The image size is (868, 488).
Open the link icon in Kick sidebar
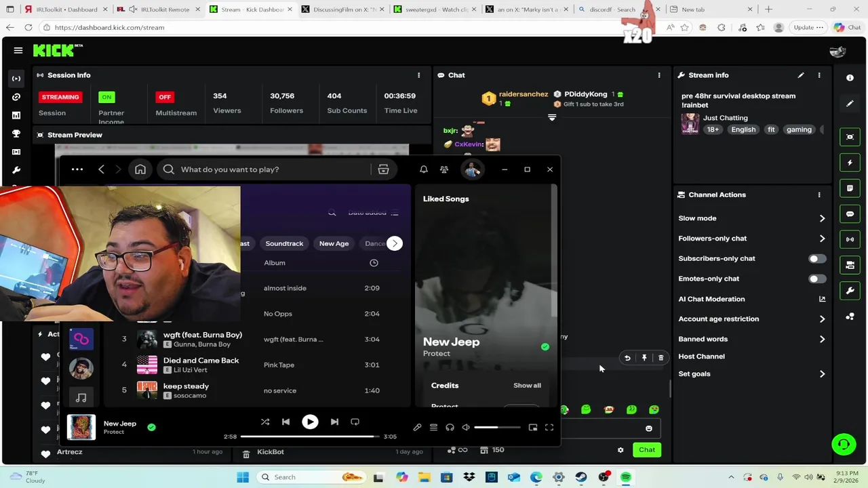pyautogui.click(x=16, y=97)
